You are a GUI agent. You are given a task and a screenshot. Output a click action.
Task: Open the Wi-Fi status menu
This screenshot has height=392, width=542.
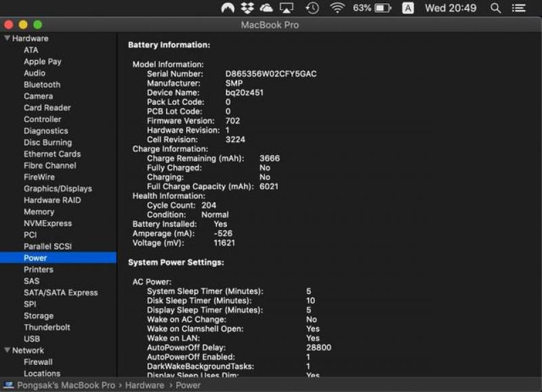[x=337, y=8]
